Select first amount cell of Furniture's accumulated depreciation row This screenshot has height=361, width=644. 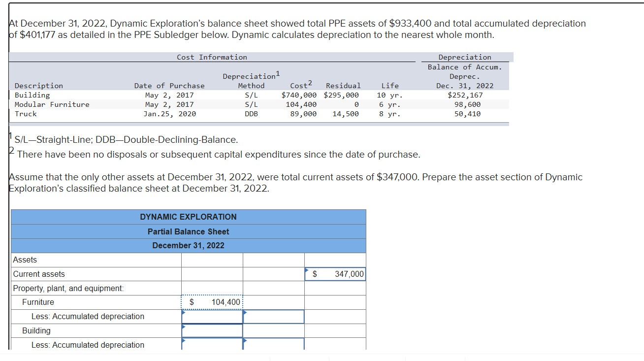(212, 316)
